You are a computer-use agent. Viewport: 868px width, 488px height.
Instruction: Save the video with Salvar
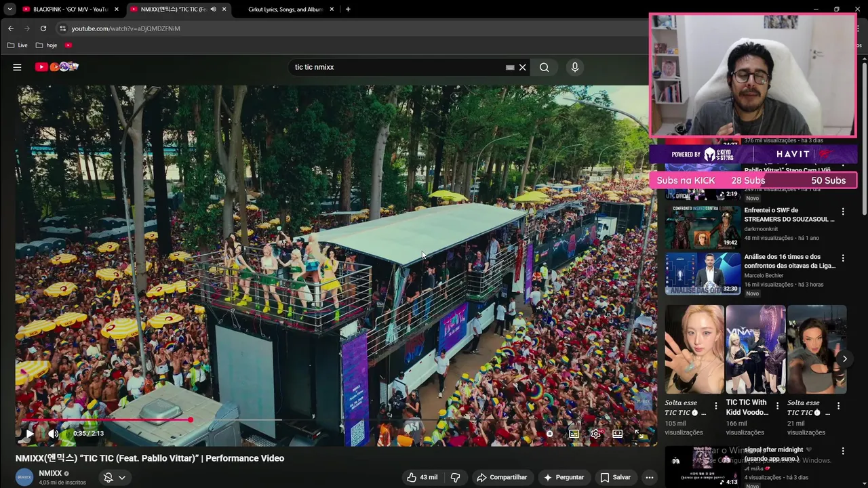click(615, 477)
